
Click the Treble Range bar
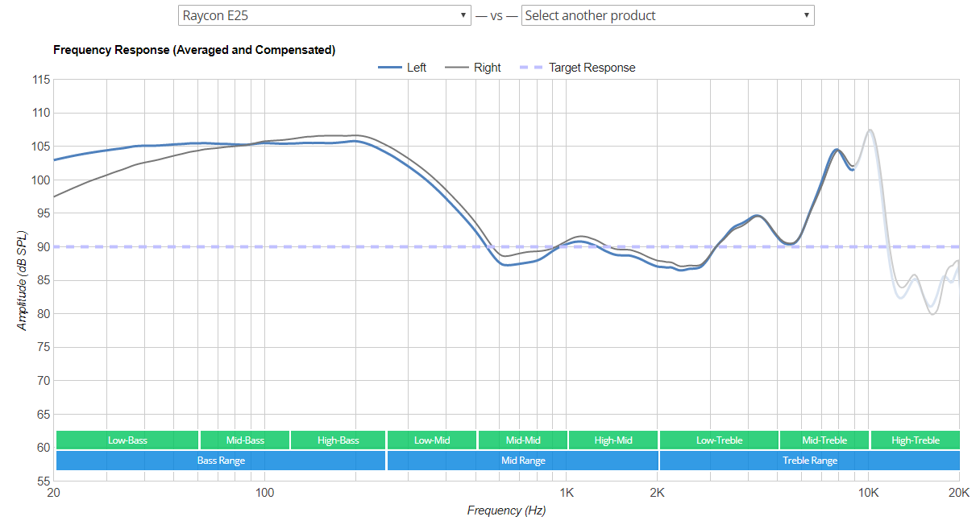click(x=810, y=461)
